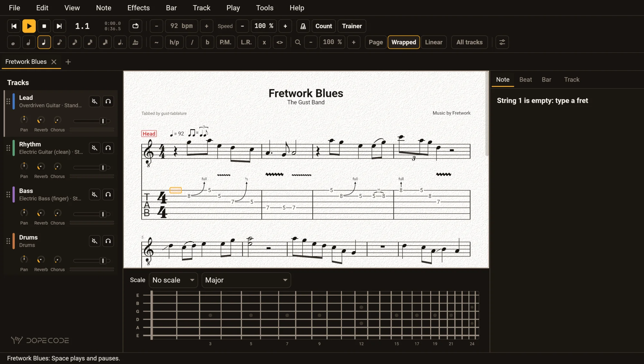Toggle the triplet tuplet icon
This screenshot has height=364, width=644.
click(136, 42)
